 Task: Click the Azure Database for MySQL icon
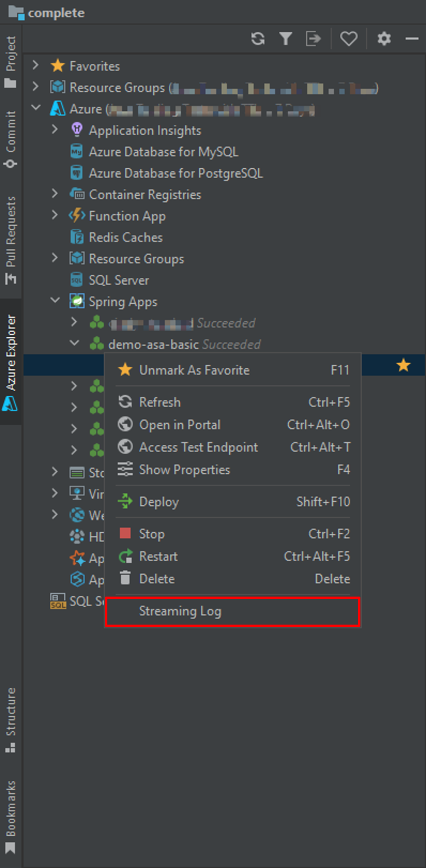tap(77, 152)
